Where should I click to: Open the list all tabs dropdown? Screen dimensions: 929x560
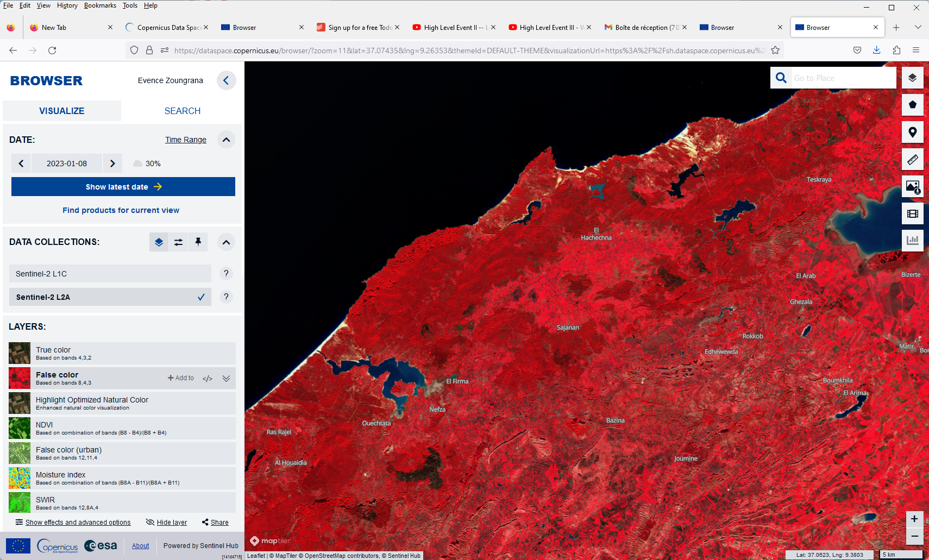tap(918, 28)
